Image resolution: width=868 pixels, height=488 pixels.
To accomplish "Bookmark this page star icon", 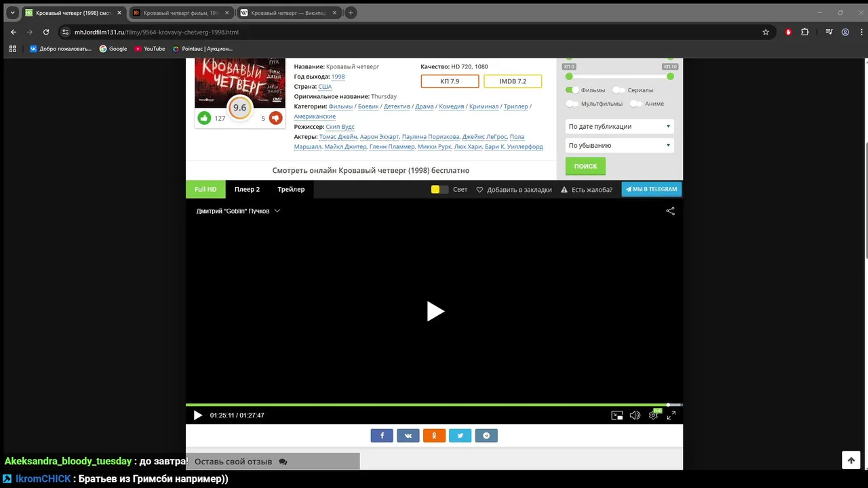I will 766,32.
